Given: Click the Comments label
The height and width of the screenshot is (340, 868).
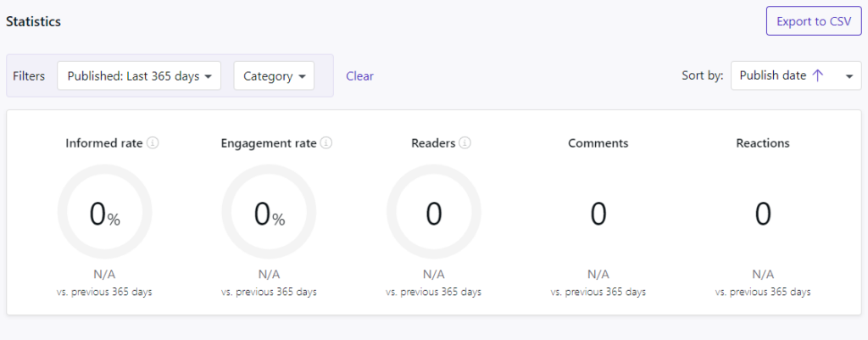Looking at the screenshot, I should pyautogui.click(x=598, y=143).
